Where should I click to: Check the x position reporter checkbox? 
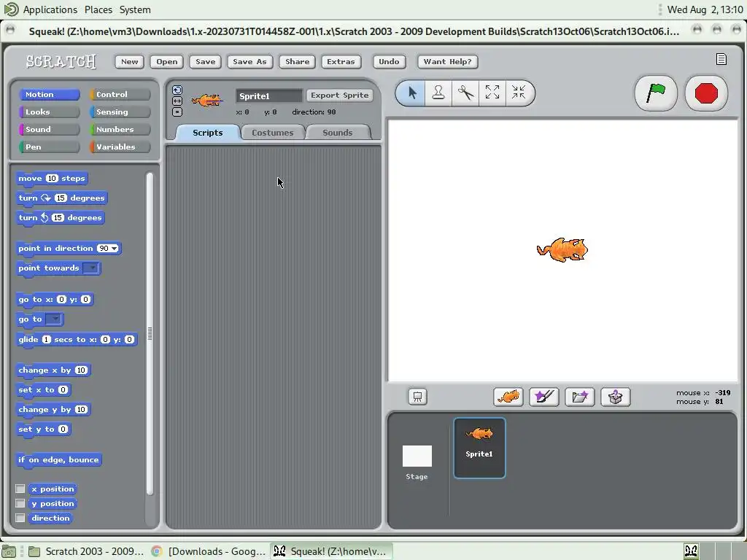(20, 489)
